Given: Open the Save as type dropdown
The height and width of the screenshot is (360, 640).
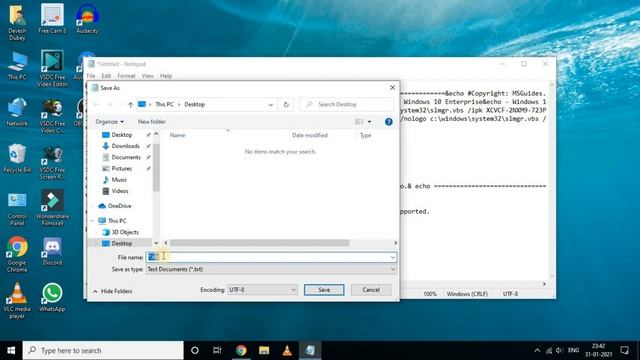Looking at the screenshot, I should pos(271,269).
